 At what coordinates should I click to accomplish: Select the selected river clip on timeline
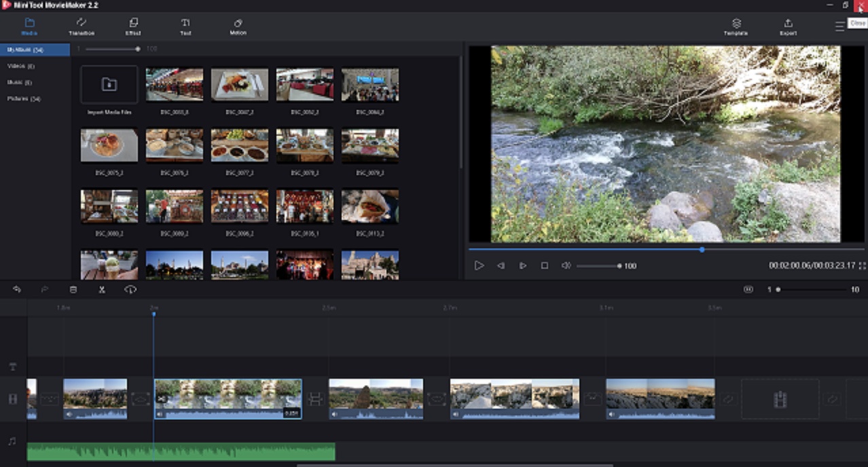click(x=228, y=398)
